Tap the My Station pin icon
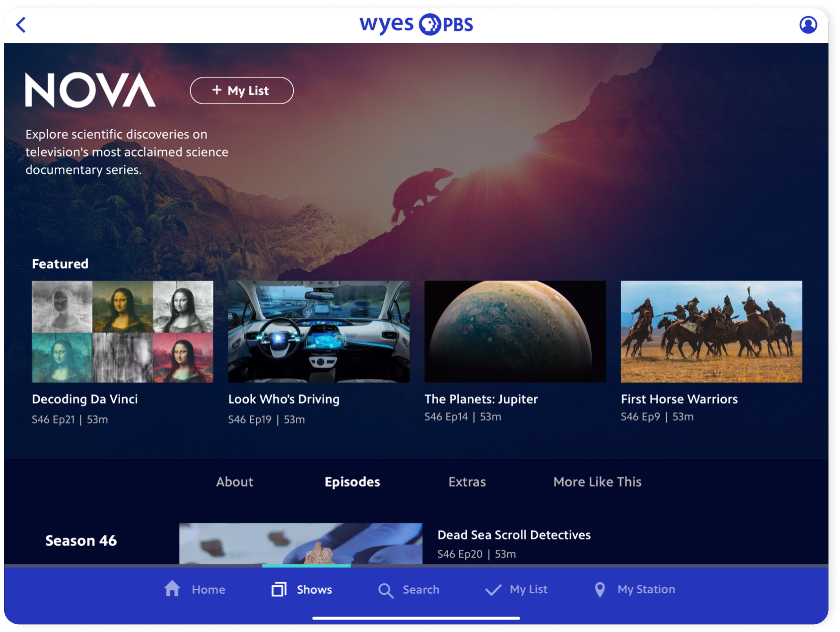This screenshot has height=632, width=840. (600, 589)
